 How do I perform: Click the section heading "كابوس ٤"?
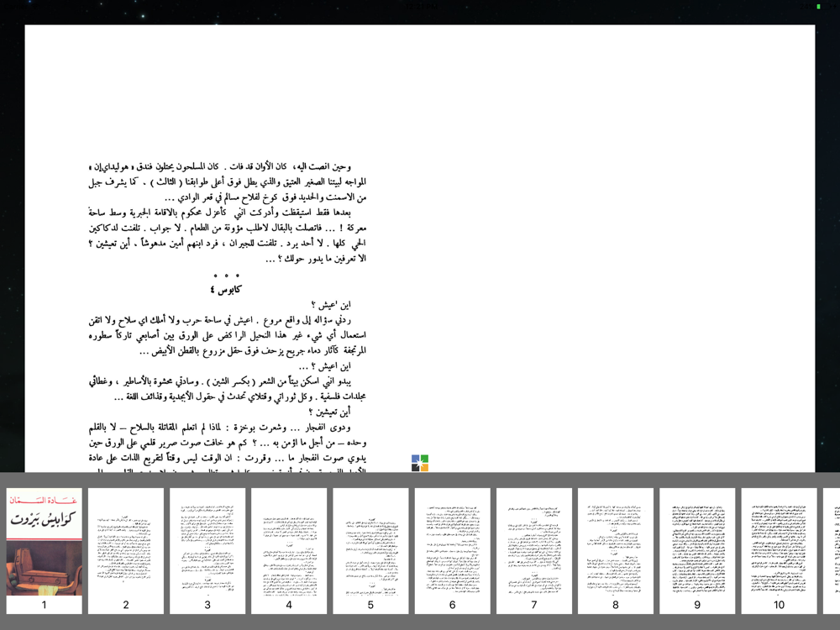[225, 290]
